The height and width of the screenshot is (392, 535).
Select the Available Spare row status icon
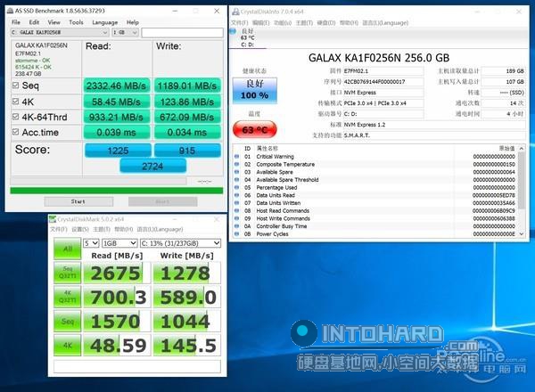237,172
